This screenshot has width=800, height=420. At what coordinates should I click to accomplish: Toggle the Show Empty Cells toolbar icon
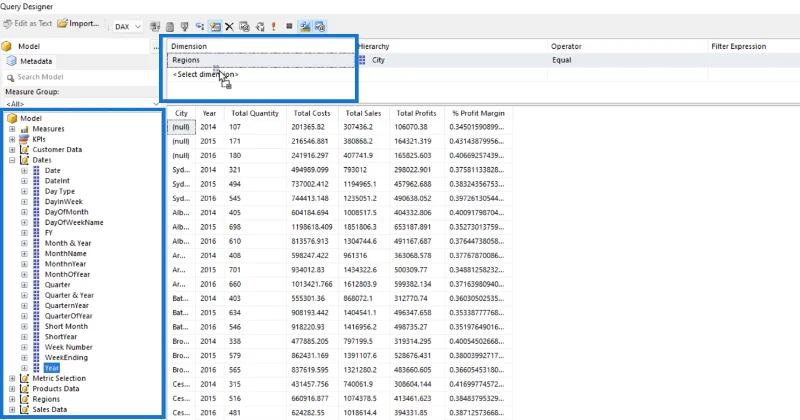point(185,27)
